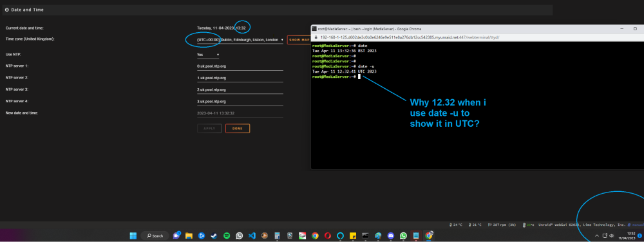Open the Use NTP dropdown
Viewport: 644px width, 242px height.
click(x=208, y=55)
